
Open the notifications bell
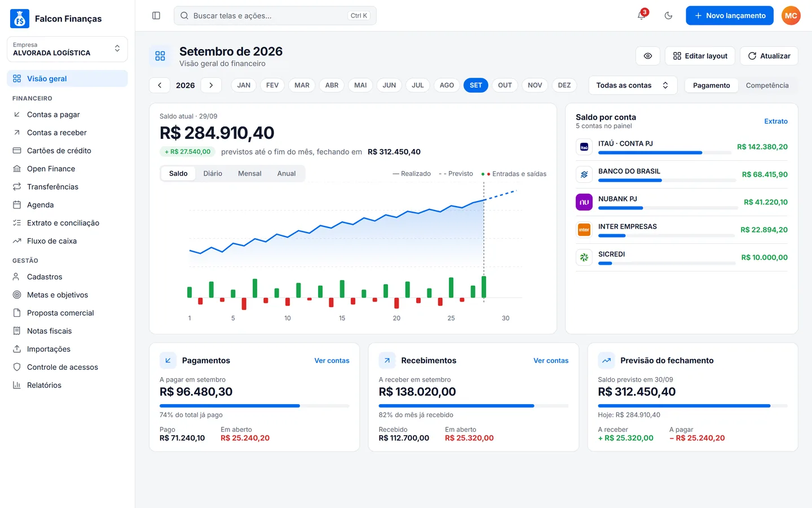click(642, 15)
